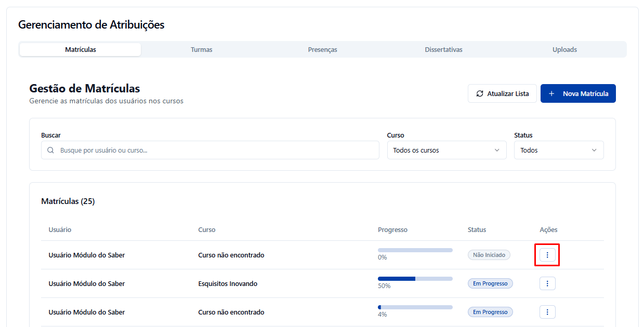Screen dimensions: 644x327
Task: Go to the Dissertativas tab
Action: tap(443, 50)
